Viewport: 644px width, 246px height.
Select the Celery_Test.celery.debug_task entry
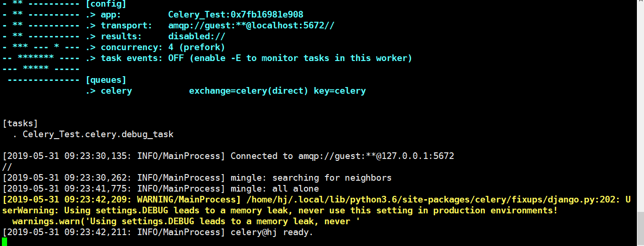coord(98,134)
